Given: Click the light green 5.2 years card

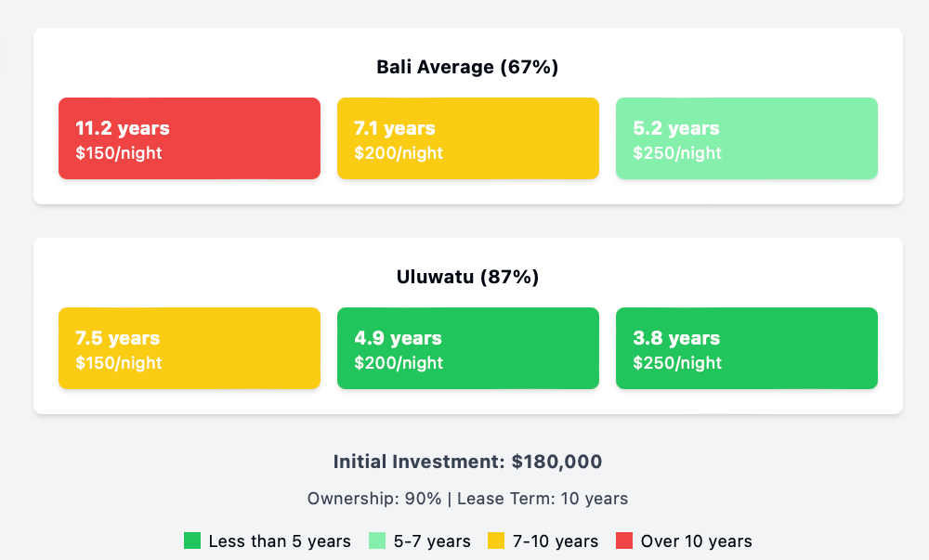Looking at the screenshot, I should tap(747, 138).
